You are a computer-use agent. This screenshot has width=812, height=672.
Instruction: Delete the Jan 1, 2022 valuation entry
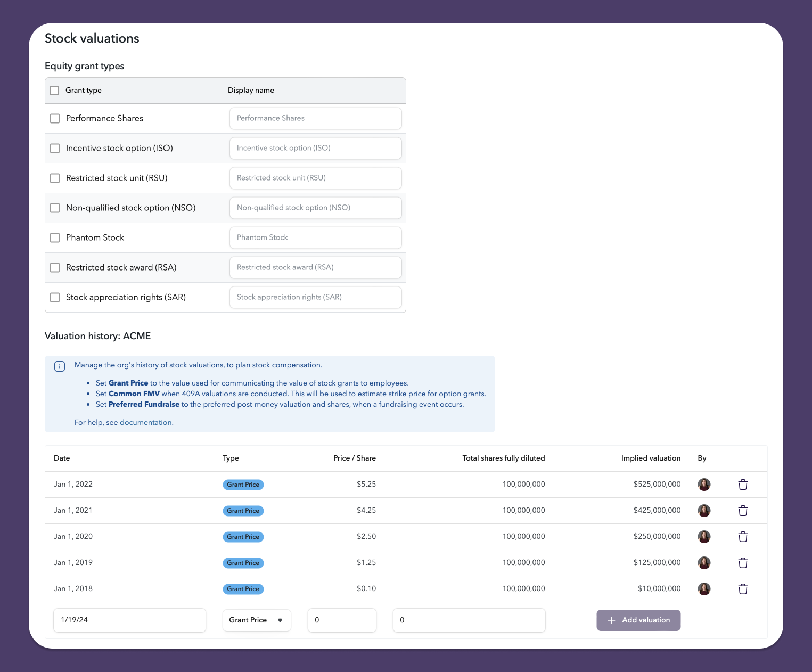(743, 484)
